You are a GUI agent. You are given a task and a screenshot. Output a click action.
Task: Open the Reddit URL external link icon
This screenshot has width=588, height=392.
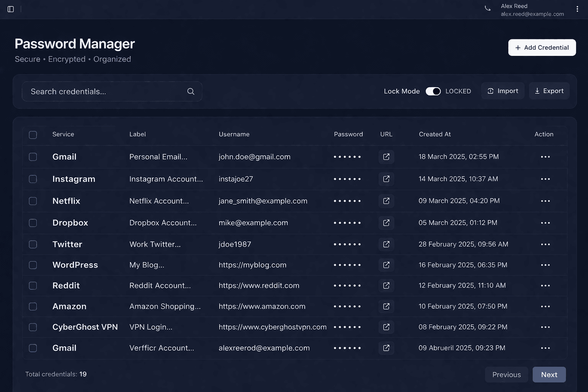386,286
